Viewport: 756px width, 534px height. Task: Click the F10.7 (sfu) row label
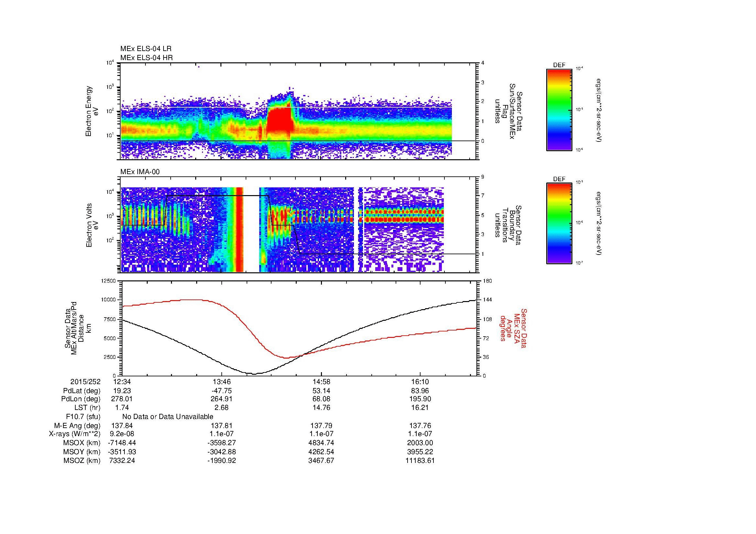83,416
